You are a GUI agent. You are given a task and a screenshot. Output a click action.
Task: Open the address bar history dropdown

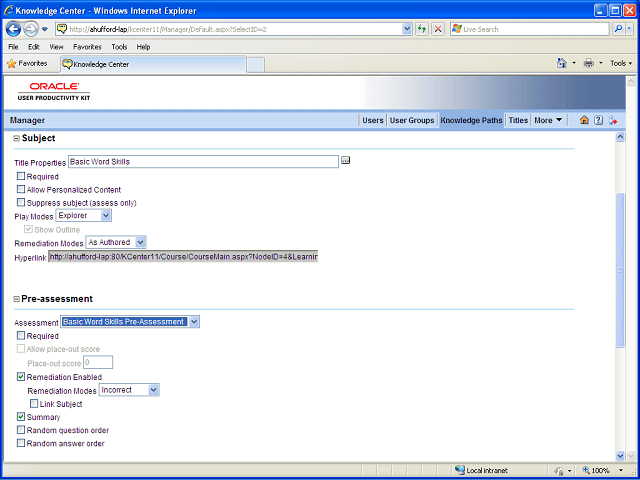pos(407,29)
